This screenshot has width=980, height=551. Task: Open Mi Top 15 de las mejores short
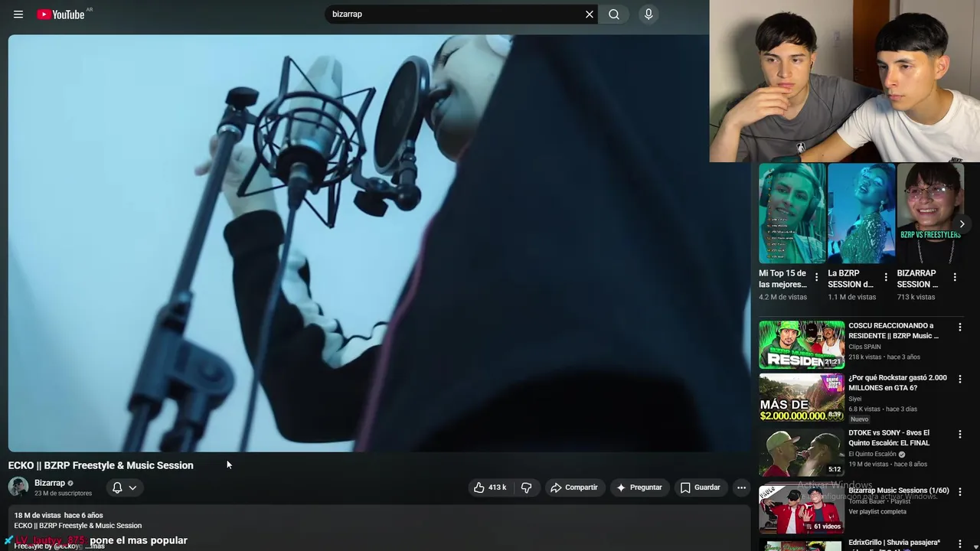(x=792, y=214)
